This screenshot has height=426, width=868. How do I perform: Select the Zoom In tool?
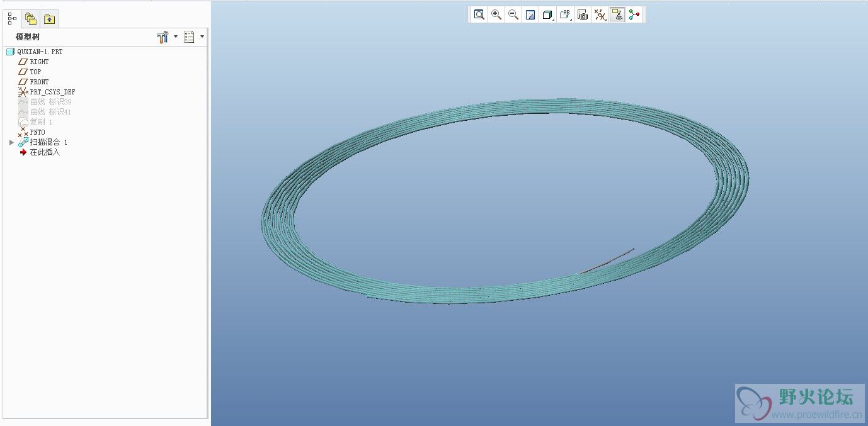click(x=496, y=14)
